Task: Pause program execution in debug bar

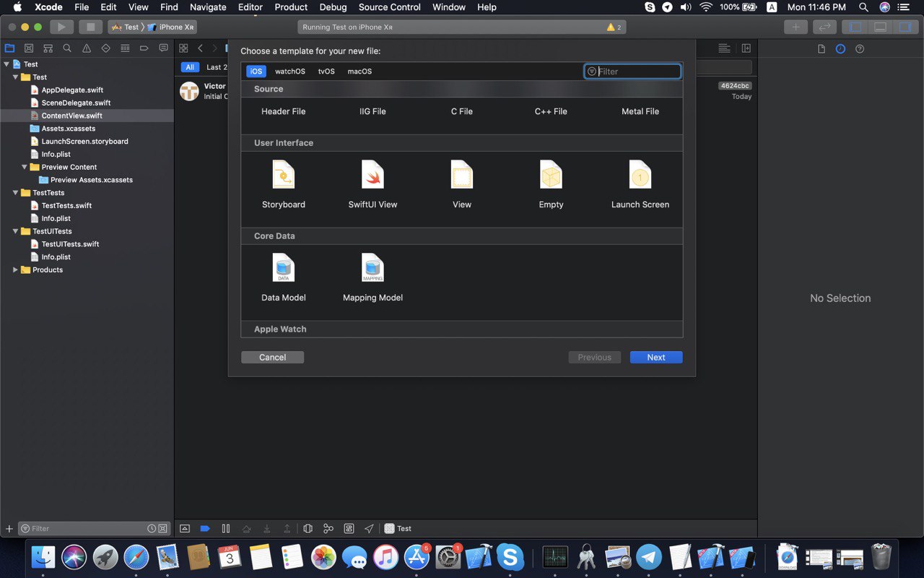Action: [x=226, y=528]
